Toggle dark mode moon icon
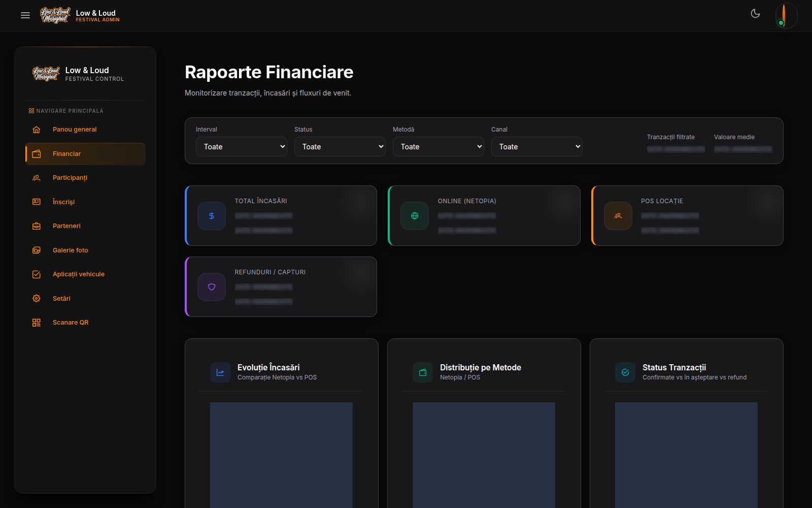The image size is (812, 508). (755, 14)
